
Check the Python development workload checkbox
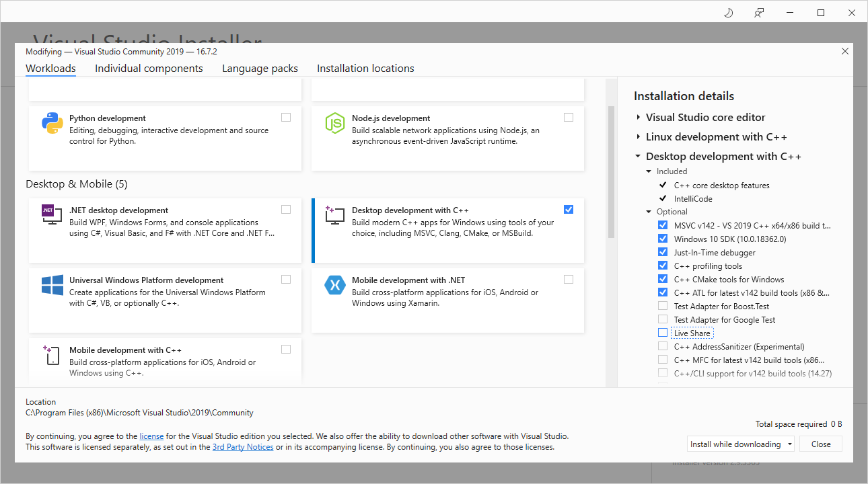[286, 117]
